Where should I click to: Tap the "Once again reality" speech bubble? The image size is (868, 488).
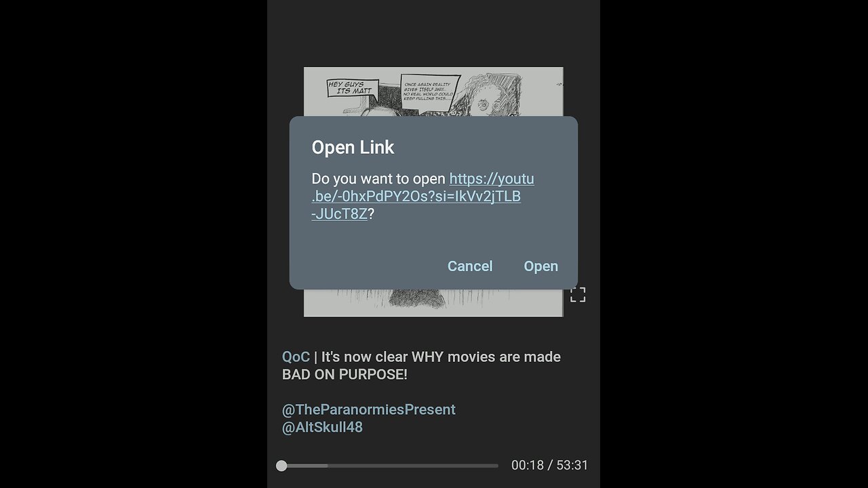click(x=429, y=89)
